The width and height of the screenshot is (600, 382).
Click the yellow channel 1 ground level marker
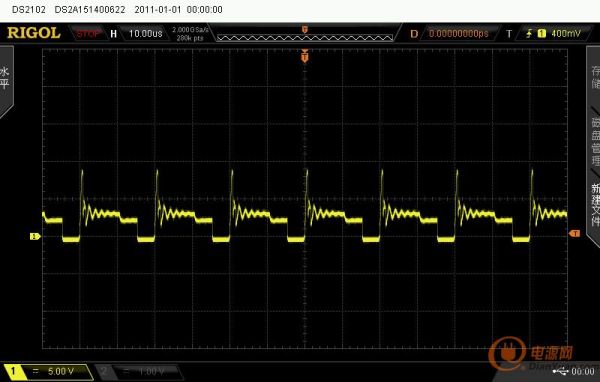[x=35, y=237]
